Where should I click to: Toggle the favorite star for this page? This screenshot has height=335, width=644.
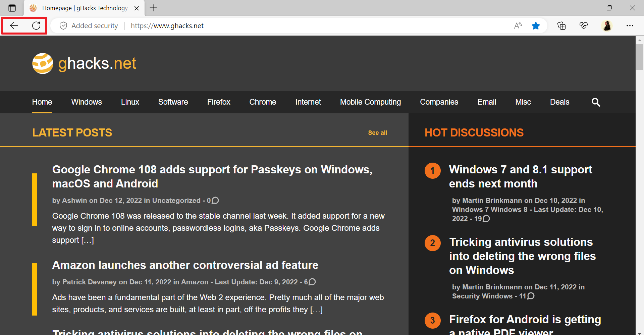click(536, 25)
